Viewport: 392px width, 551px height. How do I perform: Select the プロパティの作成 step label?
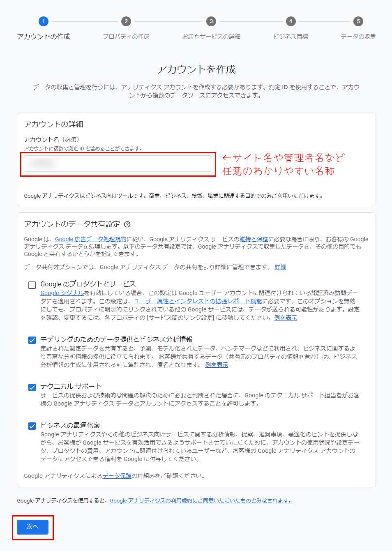point(126,37)
